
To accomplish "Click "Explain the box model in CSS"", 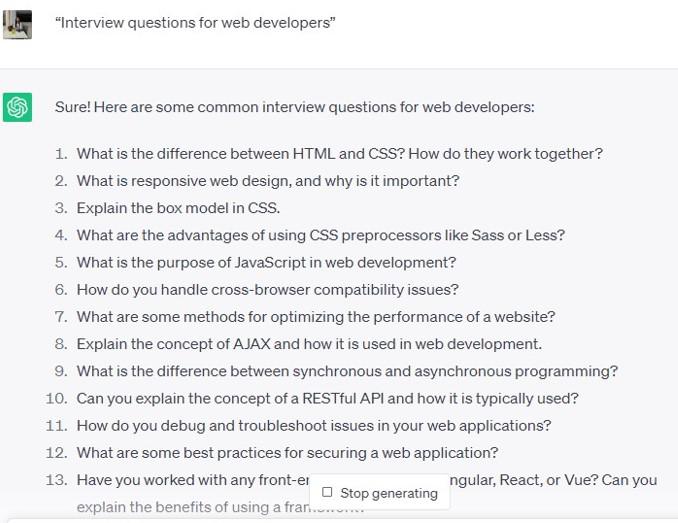I will click(x=178, y=208).
